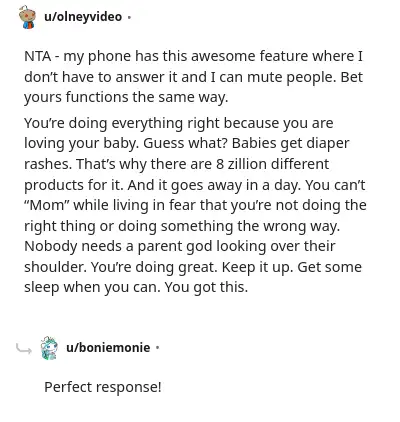Click the words 'Keep it up.'
This screenshot has height=422, width=400.
point(257,267)
